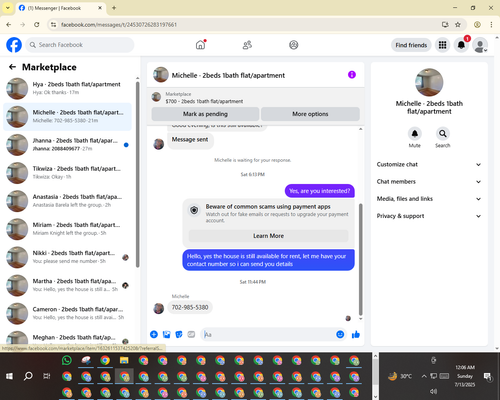This screenshot has width=500, height=400.
Task: Open the Martha conversation
Action: [67, 285]
